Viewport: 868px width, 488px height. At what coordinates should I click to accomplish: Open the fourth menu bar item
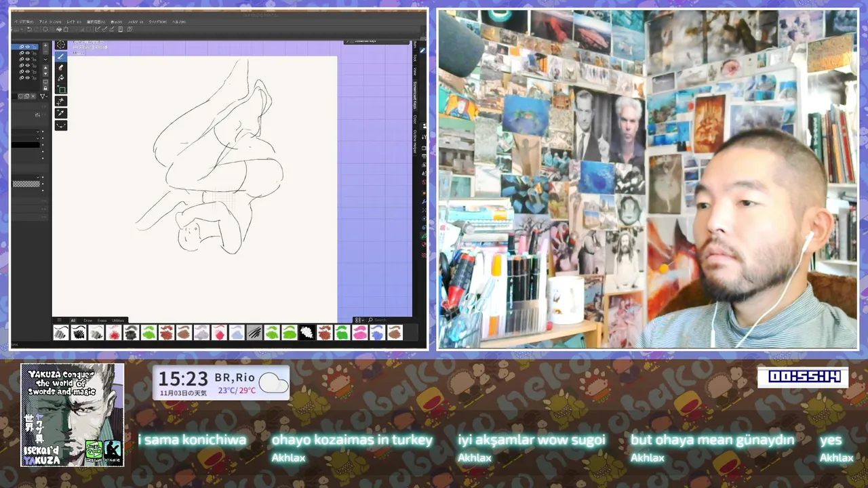click(x=96, y=22)
